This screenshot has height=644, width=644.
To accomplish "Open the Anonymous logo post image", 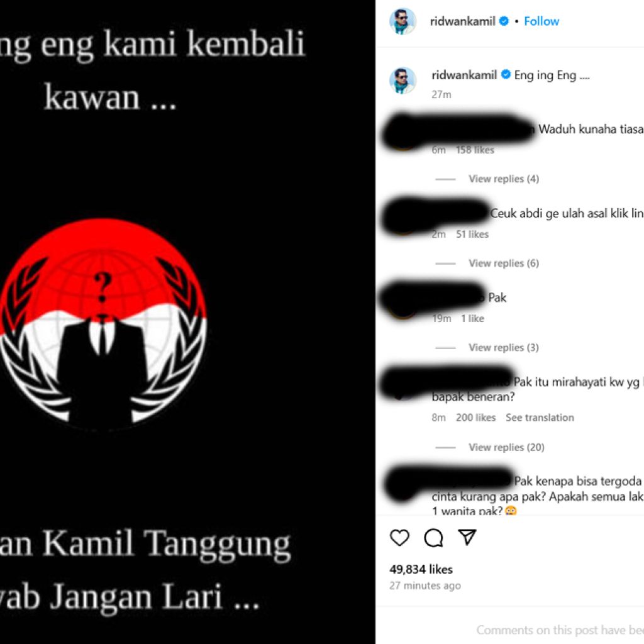I will click(187, 322).
